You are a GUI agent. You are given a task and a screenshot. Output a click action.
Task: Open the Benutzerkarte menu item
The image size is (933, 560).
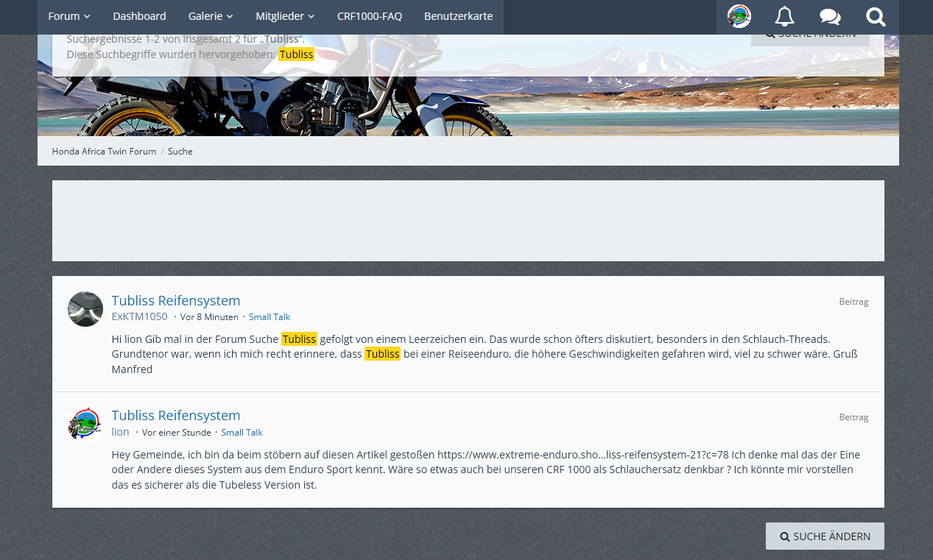pyautogui.click(x=458, y=16)
